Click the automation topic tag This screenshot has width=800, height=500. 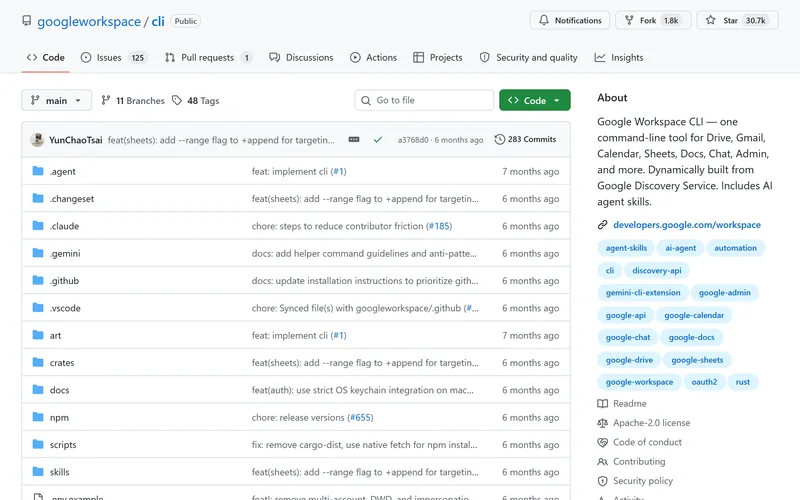[735, 248]
